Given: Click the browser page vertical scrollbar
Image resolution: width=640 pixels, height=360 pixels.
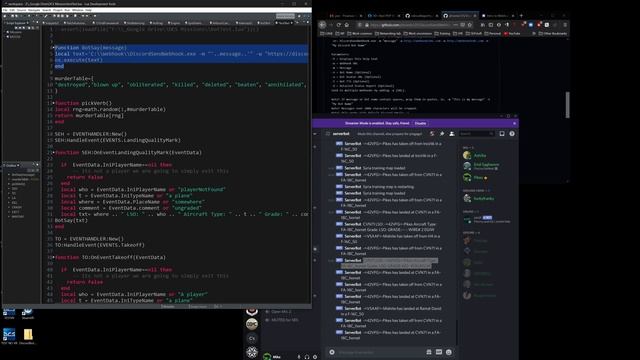Looking at the screenshot, I should point(567,105).
